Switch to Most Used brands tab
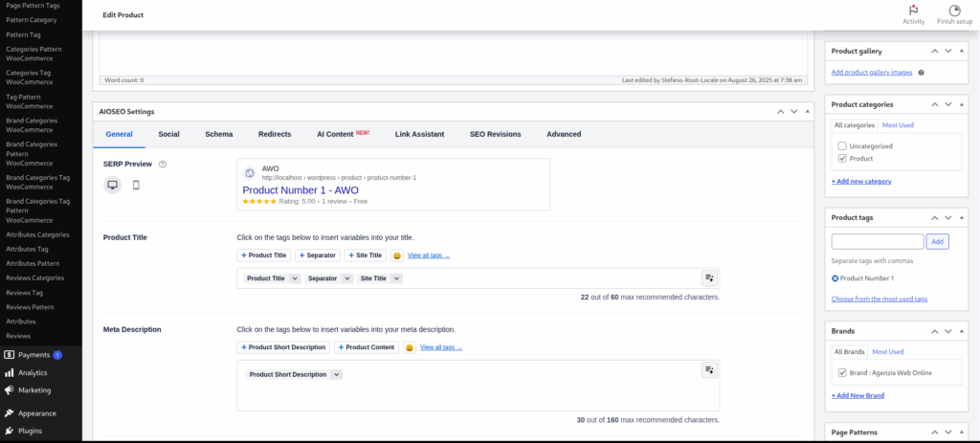 pos(887,352)
